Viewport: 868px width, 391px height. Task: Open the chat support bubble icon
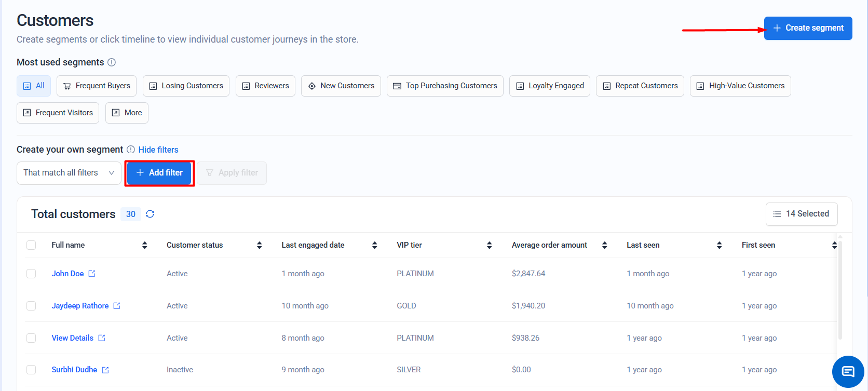[x=848, y=371]
